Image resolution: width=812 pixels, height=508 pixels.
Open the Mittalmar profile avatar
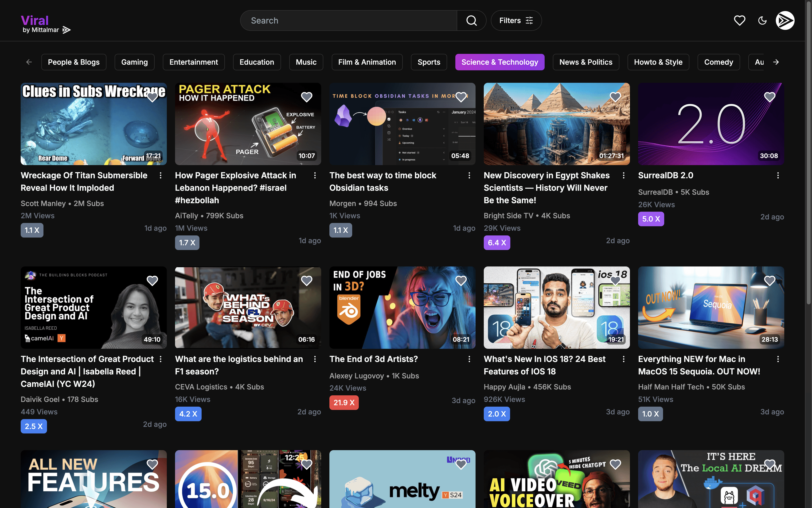[x=785, y=20]
